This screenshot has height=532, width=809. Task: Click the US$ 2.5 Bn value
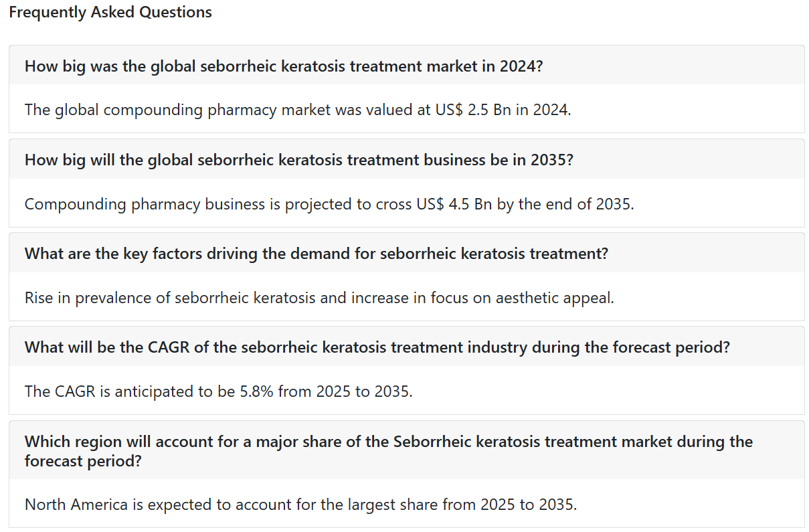click(466, 110)
